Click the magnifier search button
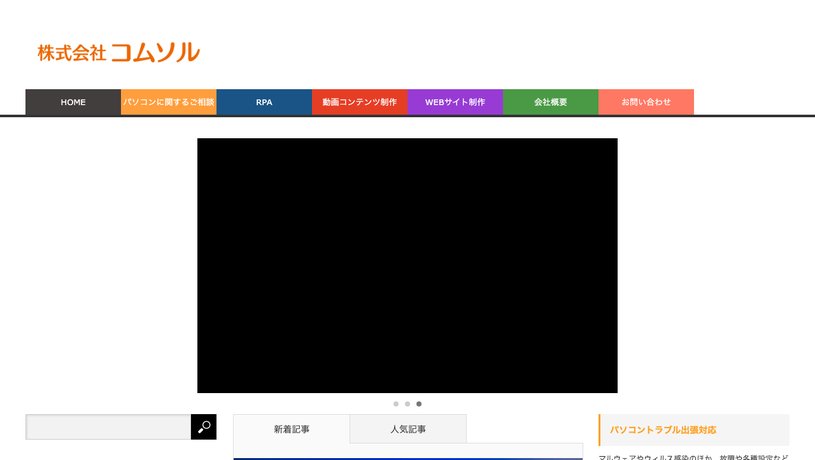This screenshot has height=460, width=815. 204,427
